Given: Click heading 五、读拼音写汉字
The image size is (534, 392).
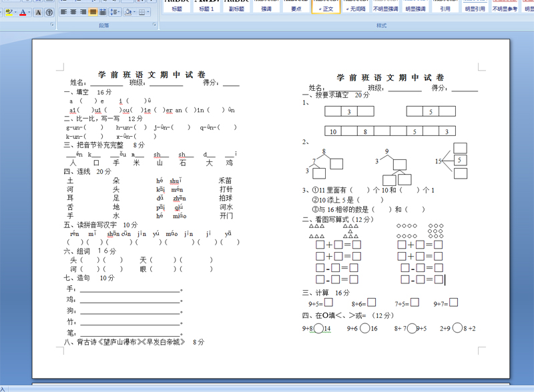Looking at the screenshot, I should tap(90, 225).
